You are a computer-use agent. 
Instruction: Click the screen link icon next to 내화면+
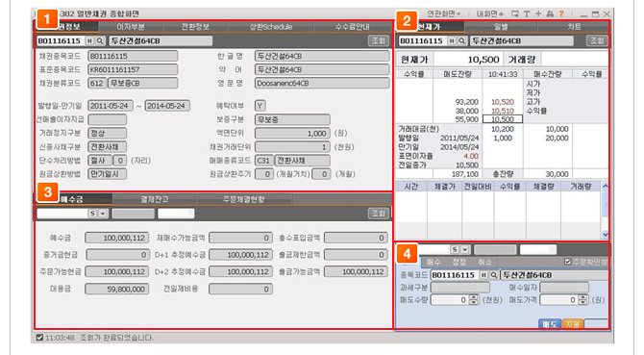(514, 14)
